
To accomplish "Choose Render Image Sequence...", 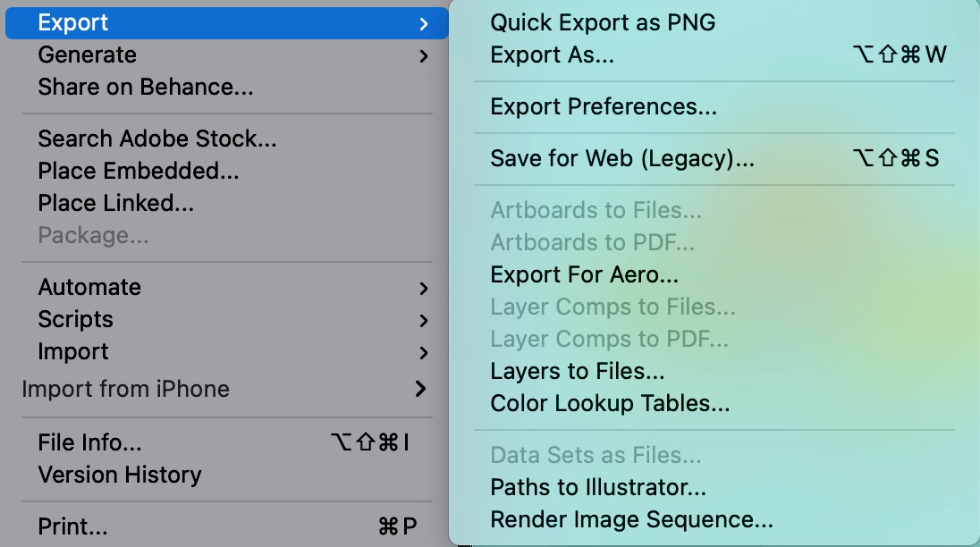I will (x=714, y=520).
